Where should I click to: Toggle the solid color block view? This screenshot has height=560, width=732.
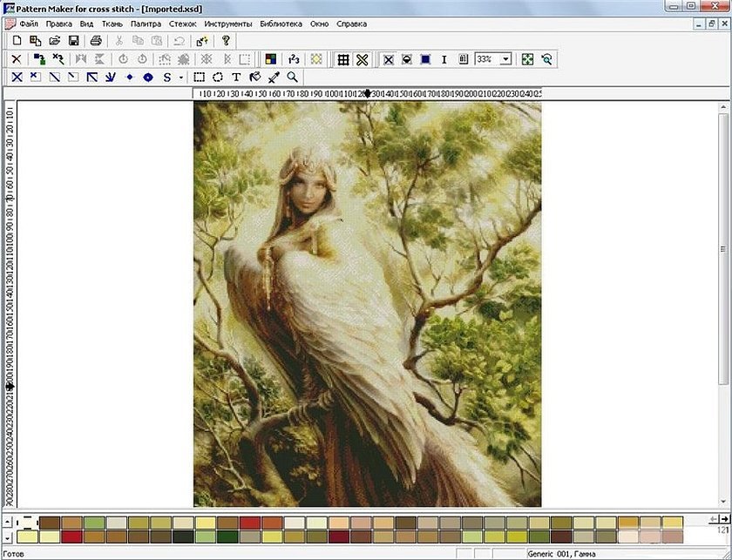click(425, 59)
